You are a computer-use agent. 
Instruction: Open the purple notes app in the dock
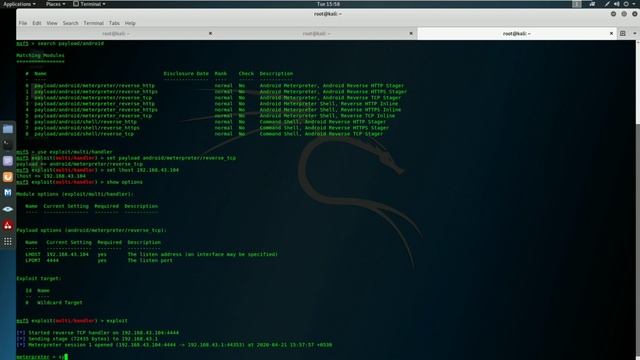click(x=8, y=161)
